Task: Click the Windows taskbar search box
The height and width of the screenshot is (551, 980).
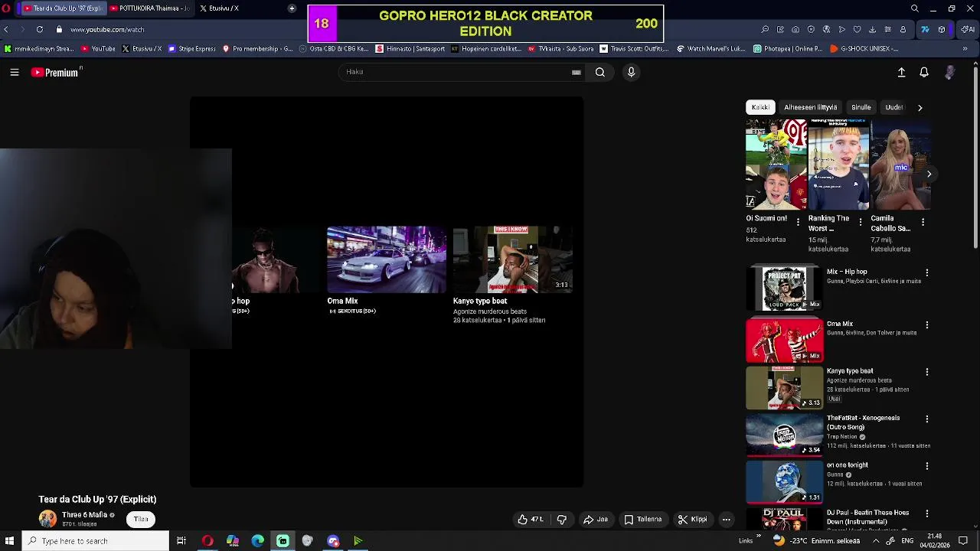Action: (96, 541)
